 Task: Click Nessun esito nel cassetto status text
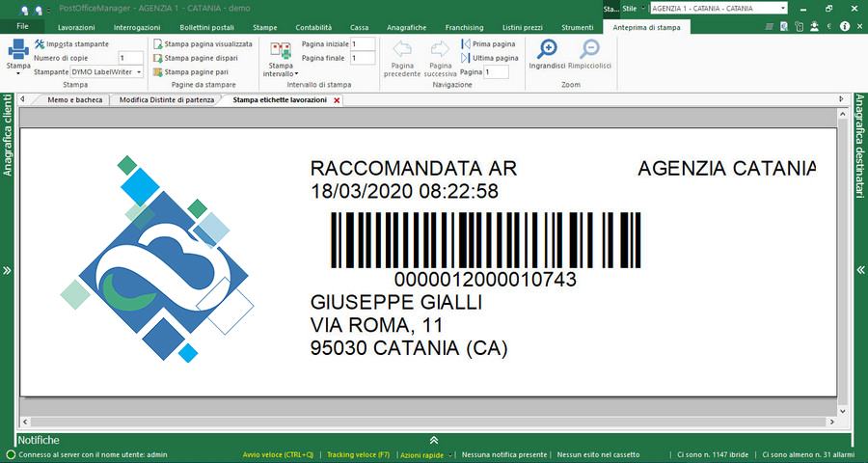click(x=598, y=454)
